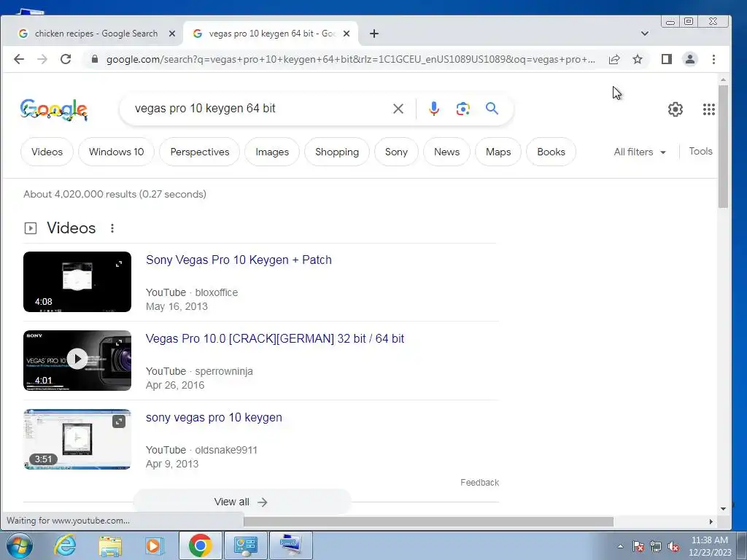Select the News filter chip
This screenshot has height=560, width=747.
pos(447,152)
